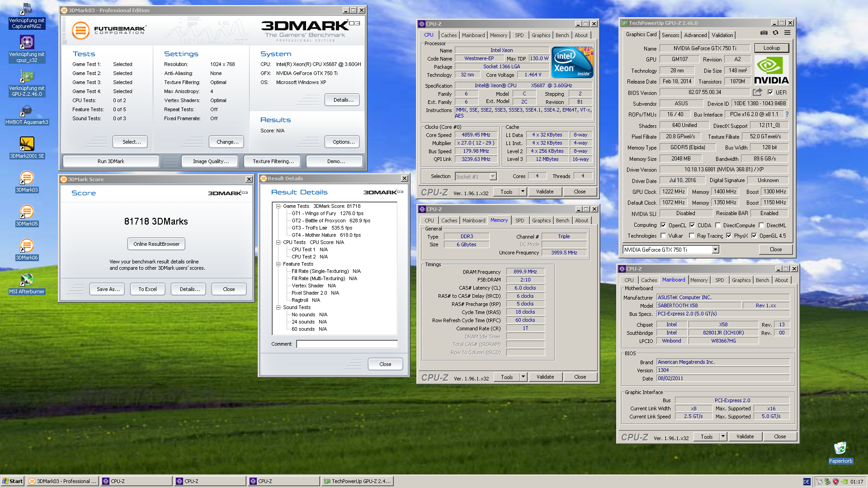
Task: Open SPD tab in Memory CPU-Z window
Action: (520, 221)
